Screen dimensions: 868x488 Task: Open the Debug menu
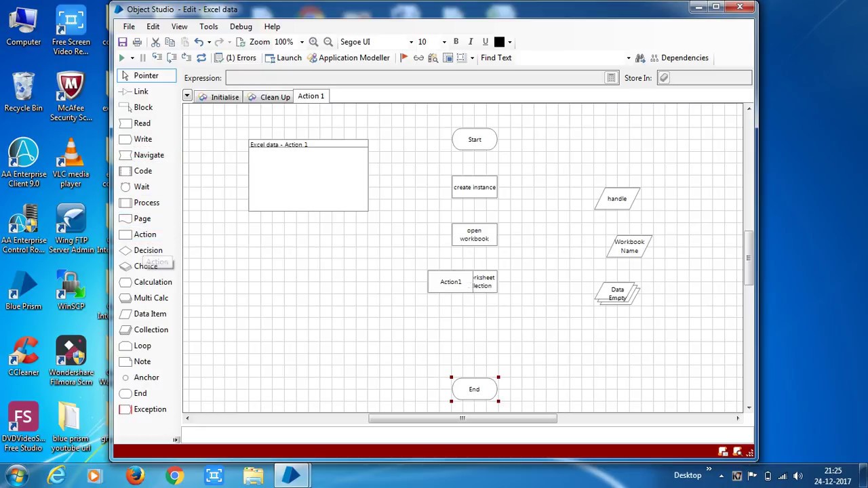point(241,26)
